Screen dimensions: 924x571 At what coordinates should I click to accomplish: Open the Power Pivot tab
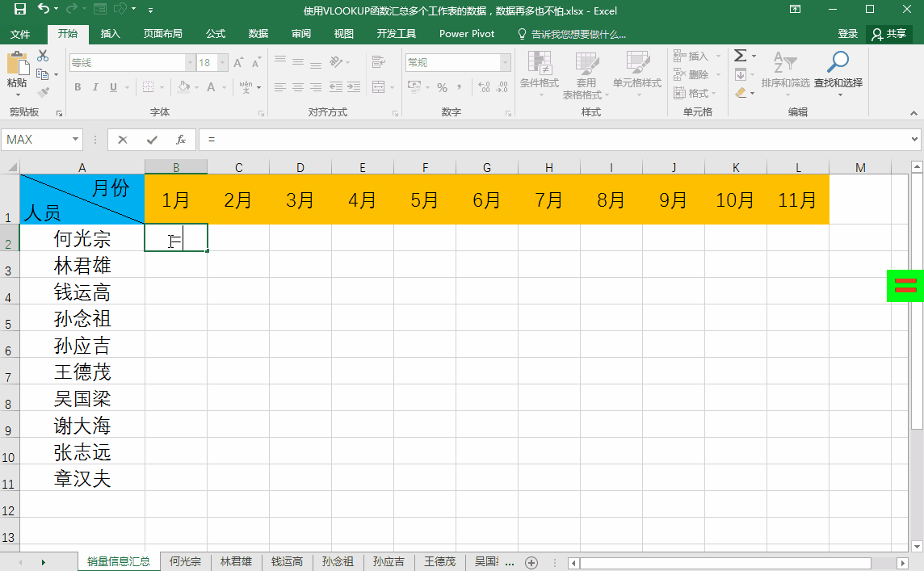tap(467, 34)
